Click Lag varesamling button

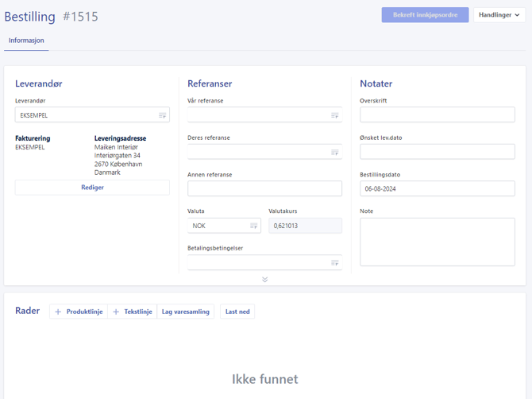tap(186, 312)
